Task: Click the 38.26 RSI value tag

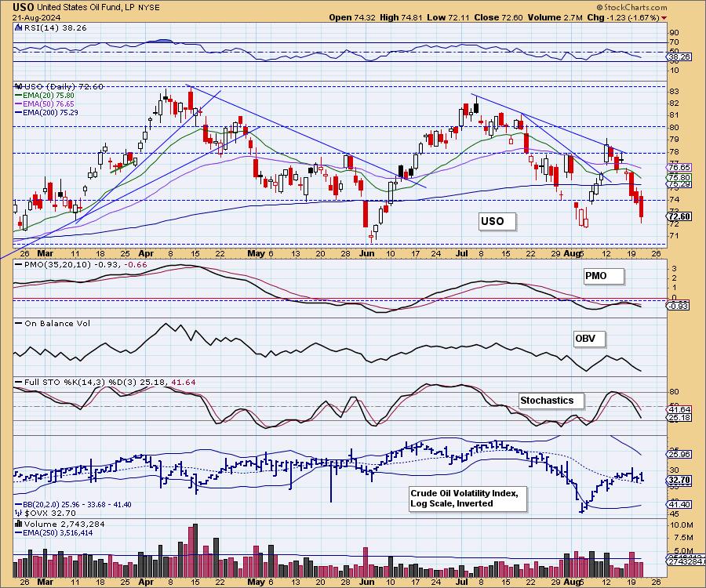Action: 679,57
